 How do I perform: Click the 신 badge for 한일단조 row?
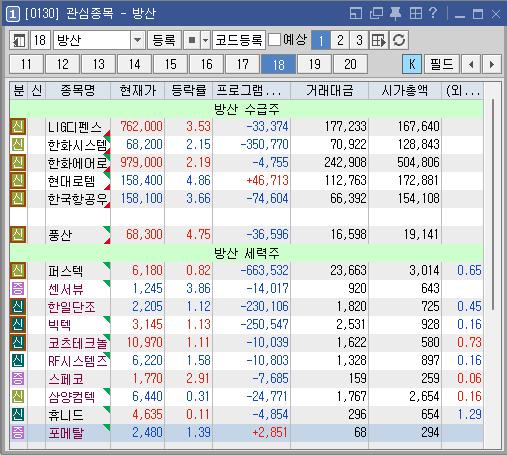point(18,306)
